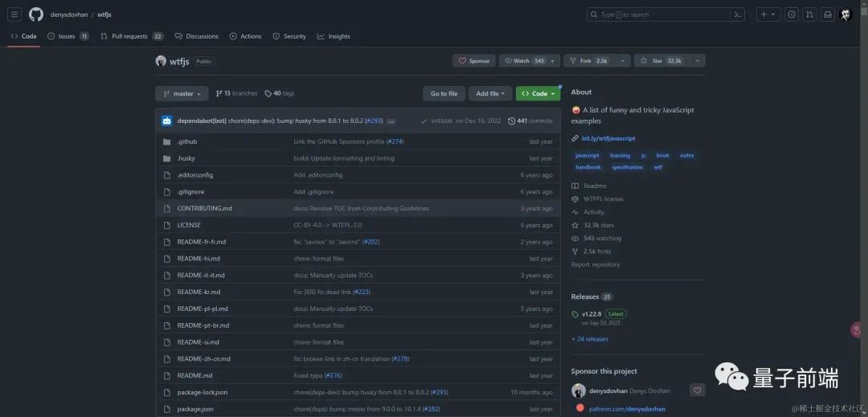Expand the Star lists dropdown arrow
This screenshot has height=417, width=868.
[x=698, y=61]
